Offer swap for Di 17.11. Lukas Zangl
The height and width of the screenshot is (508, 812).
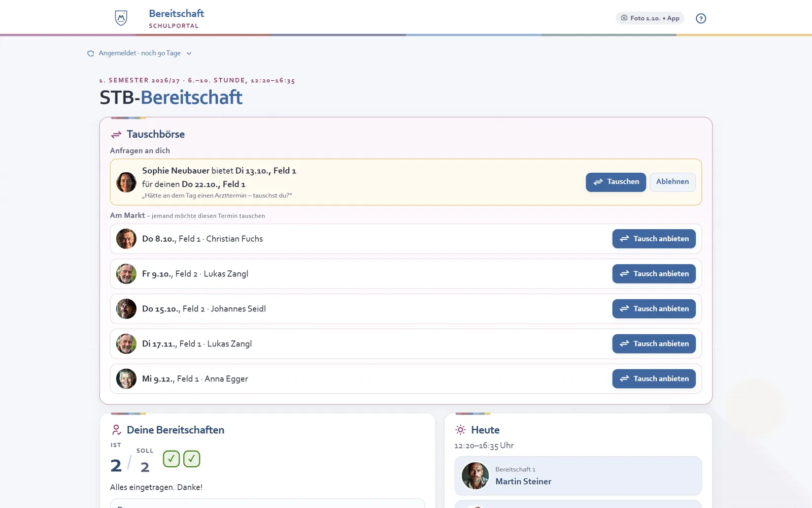pyautogui.click(x=654, y=344)
